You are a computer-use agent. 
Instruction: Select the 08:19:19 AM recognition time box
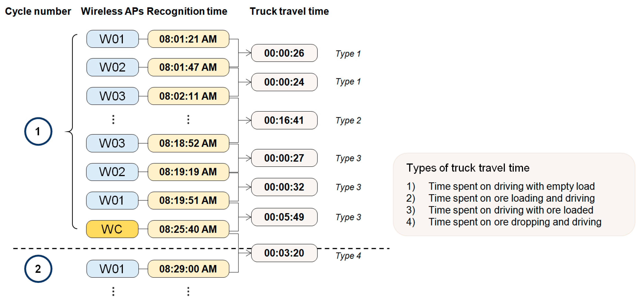(x=188, y=172)
